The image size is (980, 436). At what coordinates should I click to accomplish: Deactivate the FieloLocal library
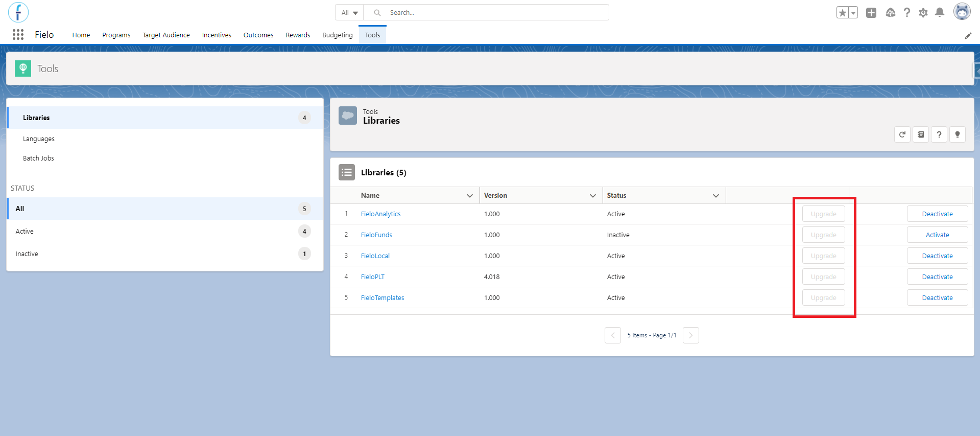pos(938,256)
